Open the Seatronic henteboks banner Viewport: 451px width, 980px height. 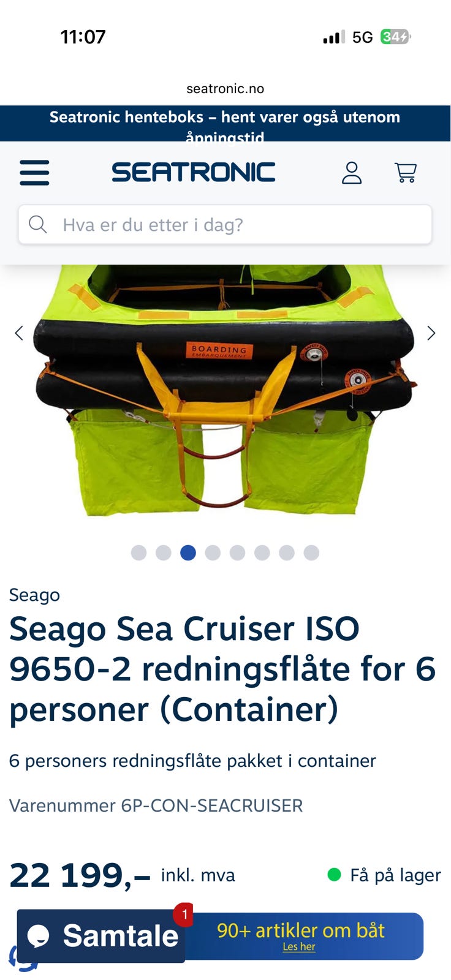(225, 124)
